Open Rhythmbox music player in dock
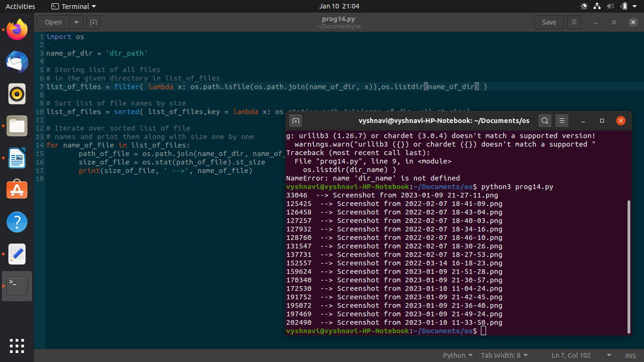 [x=17, y=94]
